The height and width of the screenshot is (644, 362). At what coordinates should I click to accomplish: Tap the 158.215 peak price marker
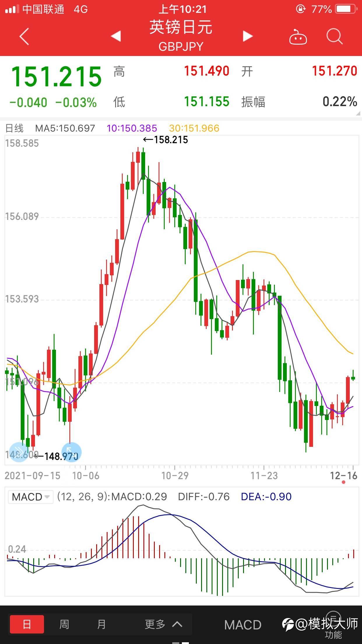click(166, 140)
